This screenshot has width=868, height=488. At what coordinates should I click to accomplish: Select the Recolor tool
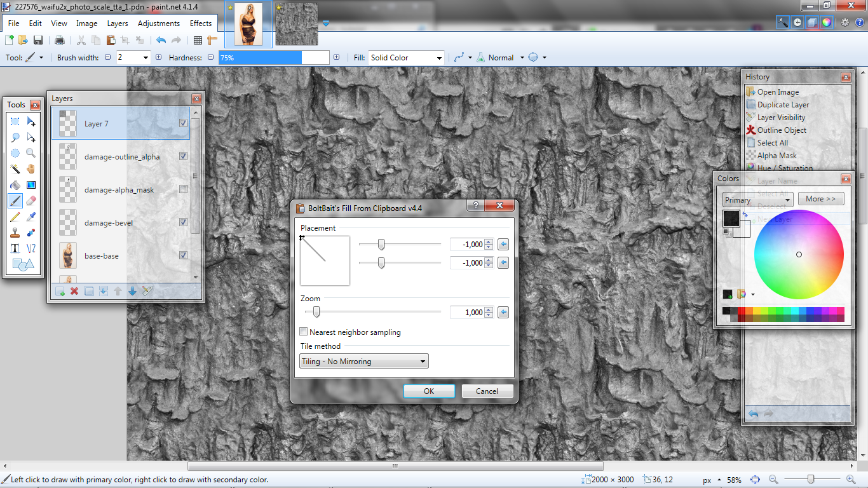[31, 233]
